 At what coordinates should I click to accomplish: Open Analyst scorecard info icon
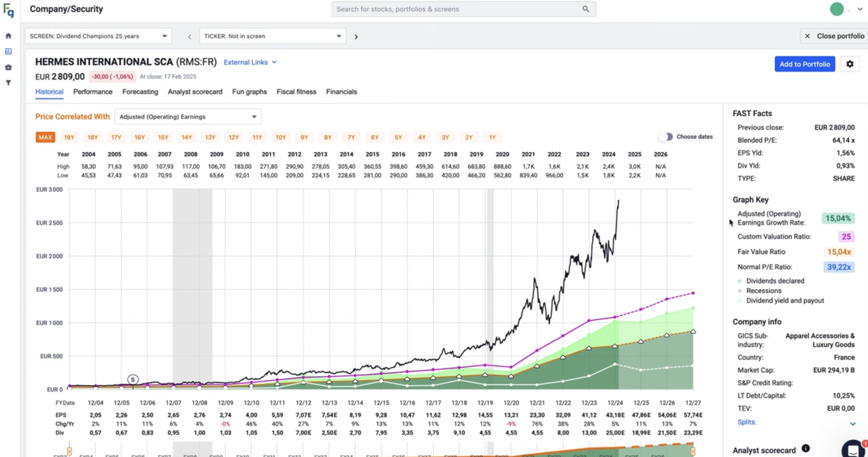click(806, 448)
